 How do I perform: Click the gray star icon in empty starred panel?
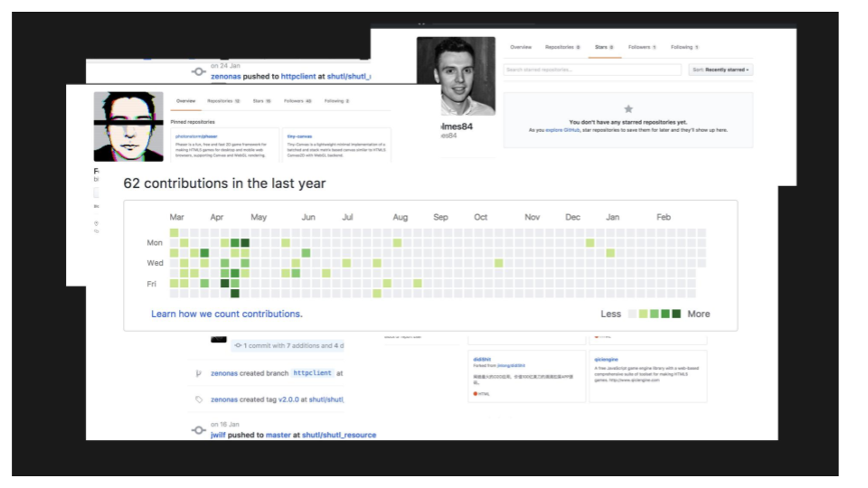pyautogui.click(x=628, y=109)
